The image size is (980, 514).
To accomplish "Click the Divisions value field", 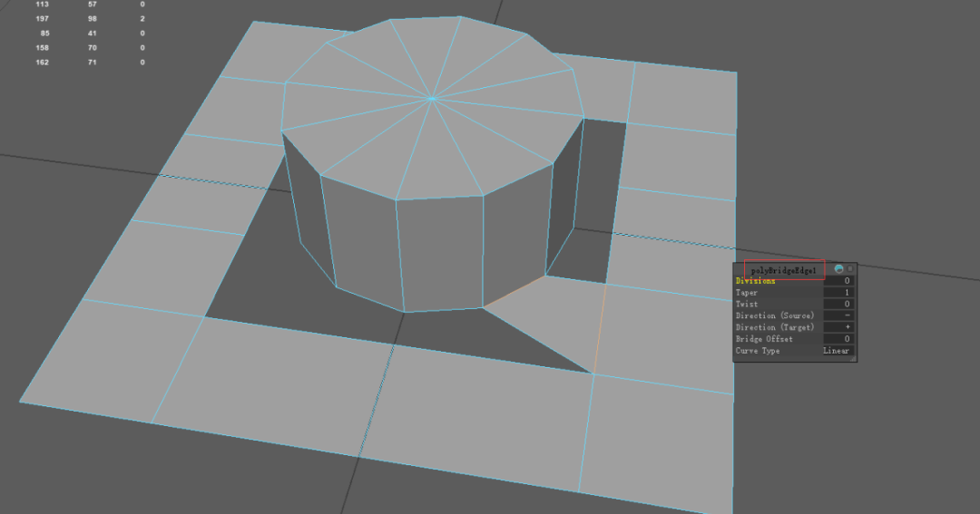I will [838, 281].
